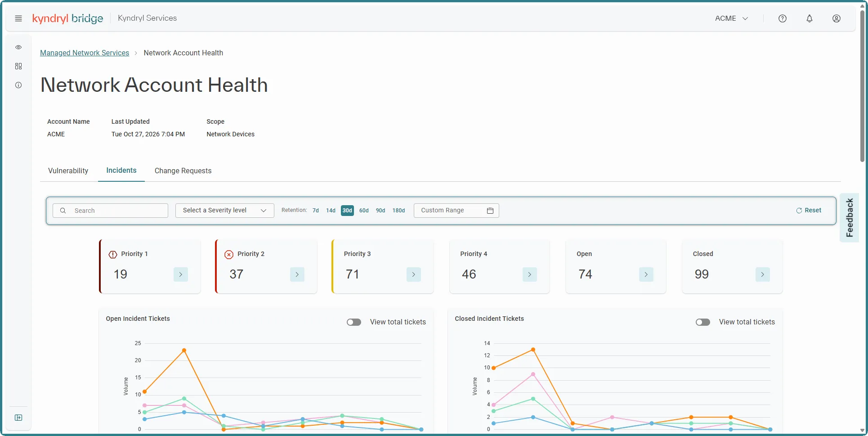This screenshot has height=436, width=868.
Task: Select the 90d retention option
Action: (x=380, y=211)
